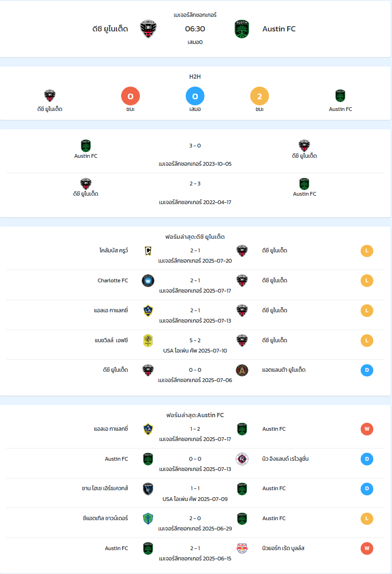
Task: Click the yellow 2 wins circle in H2H
Action: (x=260, y=96)
